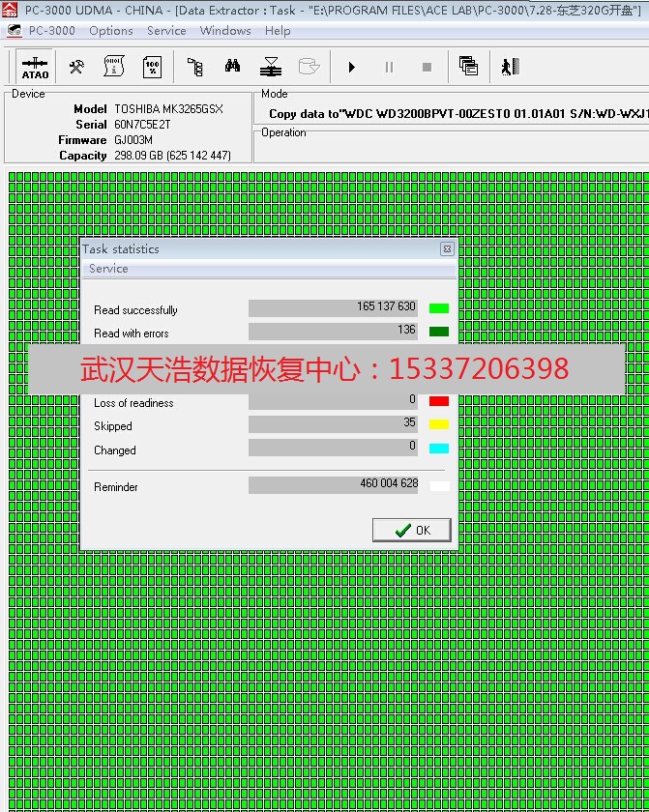Open the Service menu in Task statistics
This screenshot has width=649, height=812.
pos(108,269)
